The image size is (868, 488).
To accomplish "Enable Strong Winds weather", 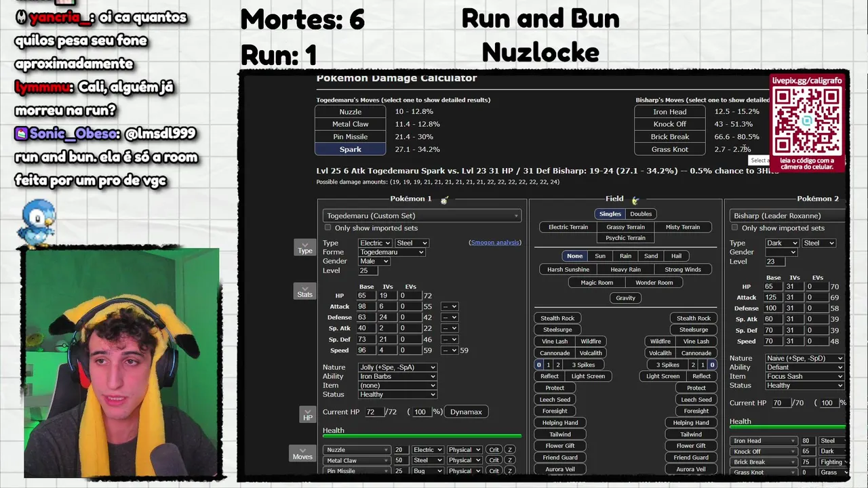I will (x=683, y=269).
